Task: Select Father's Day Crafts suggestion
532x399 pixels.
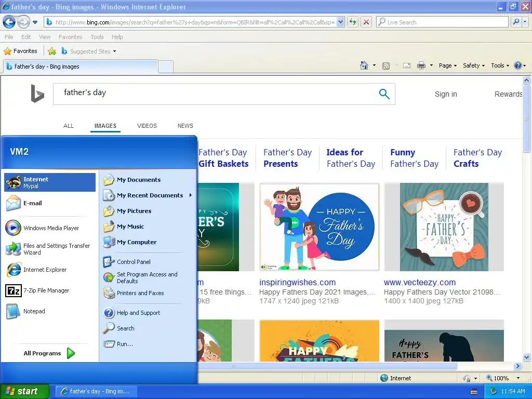Action: 477,158
